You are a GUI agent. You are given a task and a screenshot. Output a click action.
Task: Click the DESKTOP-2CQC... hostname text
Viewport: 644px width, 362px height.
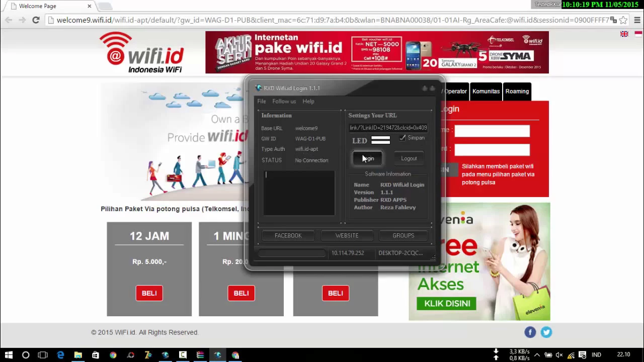tap(400, 253)
